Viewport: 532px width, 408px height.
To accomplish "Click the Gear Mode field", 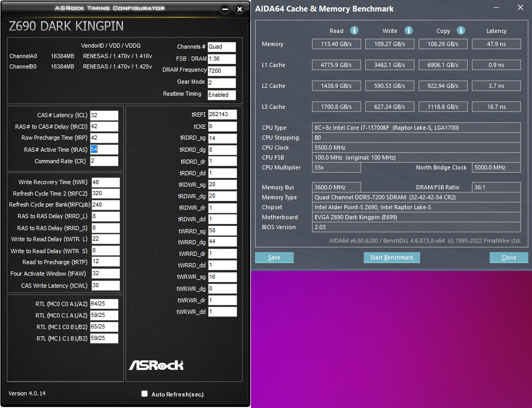I will pos(222,83).
